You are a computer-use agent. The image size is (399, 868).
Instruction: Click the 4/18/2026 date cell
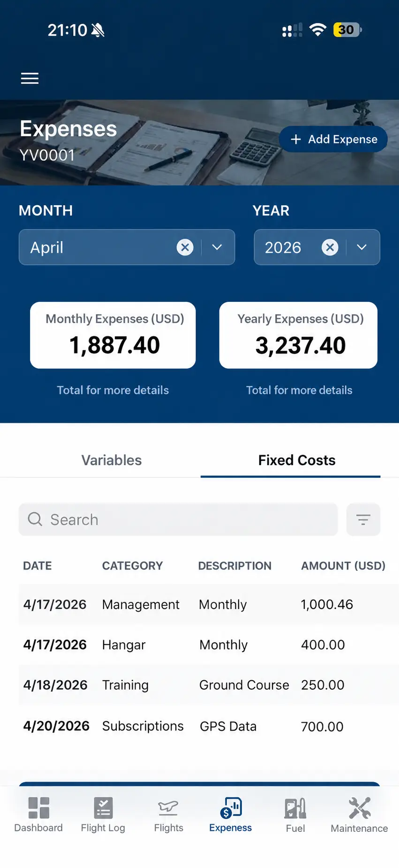tap(55, 685)
